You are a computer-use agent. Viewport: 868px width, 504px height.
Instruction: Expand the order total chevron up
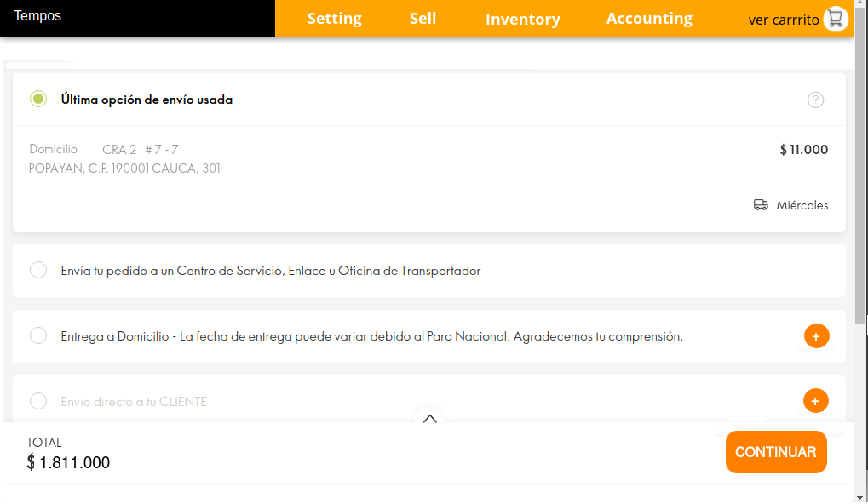click(429, 418)
